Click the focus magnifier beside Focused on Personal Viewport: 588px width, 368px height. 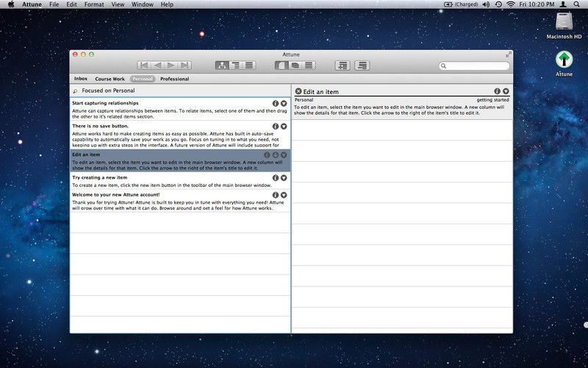(76, 91)
